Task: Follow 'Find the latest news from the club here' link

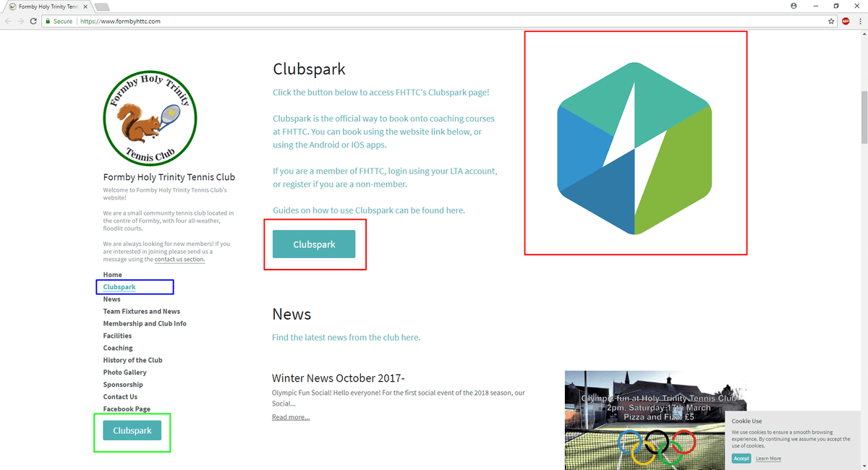Action: [x=346, y=338]
